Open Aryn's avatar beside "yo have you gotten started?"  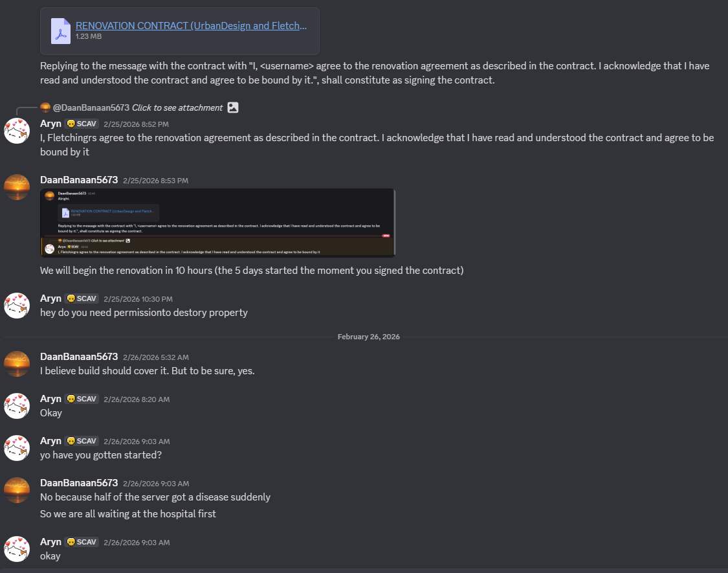pos(17,448)
